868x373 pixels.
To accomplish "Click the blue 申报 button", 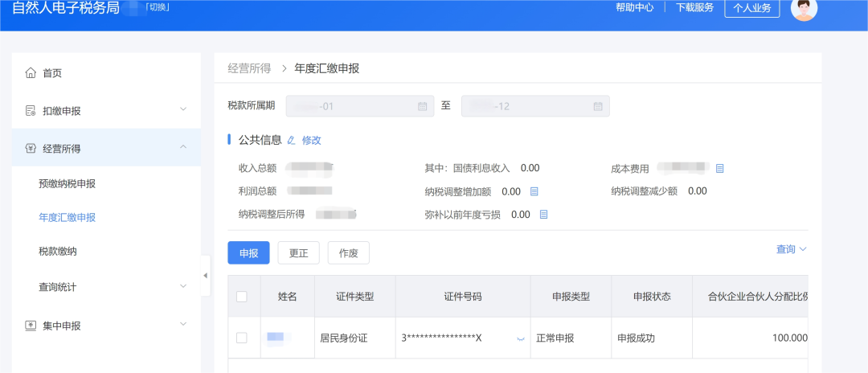I will (x=248, y=252).
